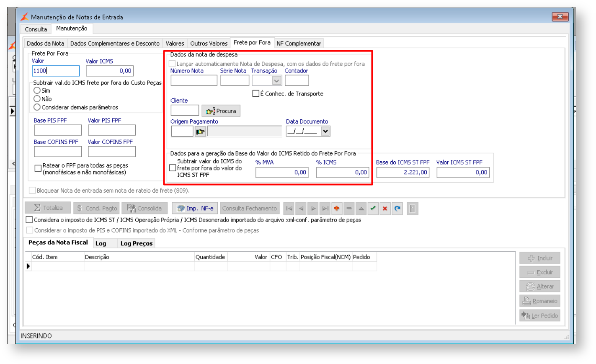This screenshot has height=364, width=596.
Task: Go to the next record in navigator
Action: click(313, 209)
